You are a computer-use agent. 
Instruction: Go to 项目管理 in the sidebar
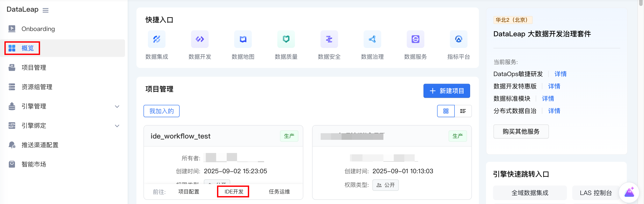click(x=63, y=68)
